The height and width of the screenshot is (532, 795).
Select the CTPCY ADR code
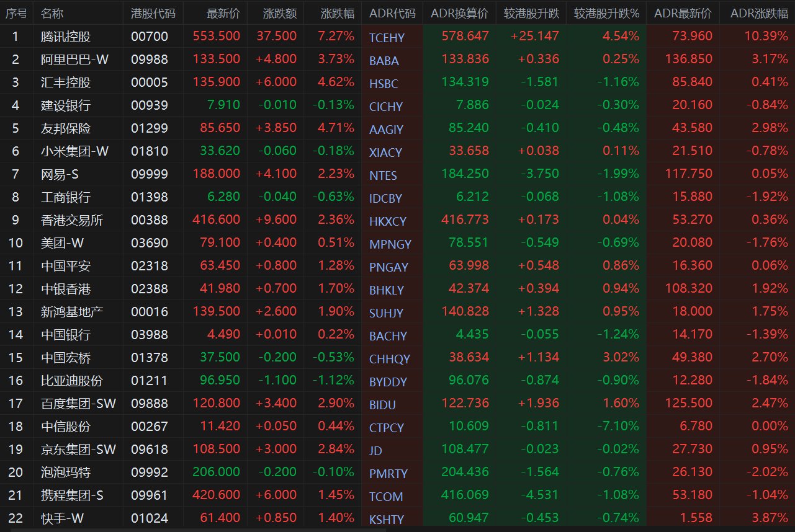(x=387, y=428)
